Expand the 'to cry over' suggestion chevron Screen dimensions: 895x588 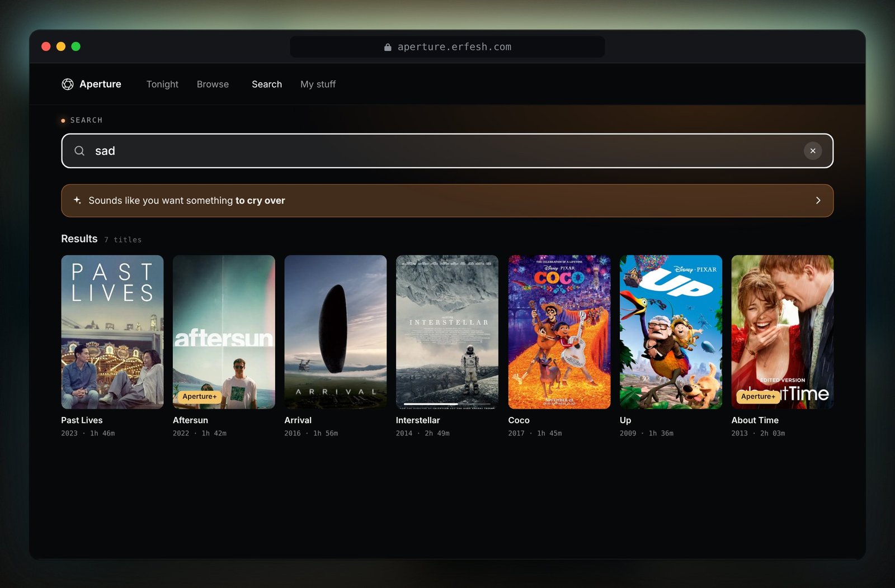click(x=818, y=200)
